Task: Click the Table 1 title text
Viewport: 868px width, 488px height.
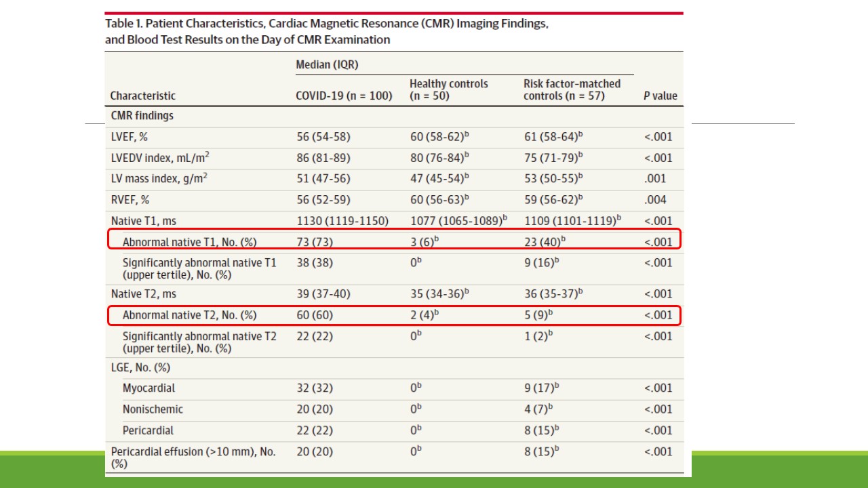Action: (326, 31)
